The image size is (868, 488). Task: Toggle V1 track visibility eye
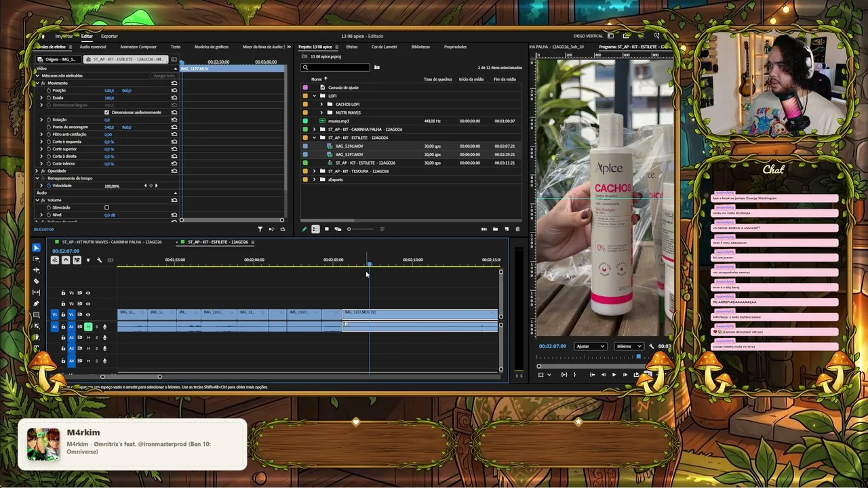87,314
